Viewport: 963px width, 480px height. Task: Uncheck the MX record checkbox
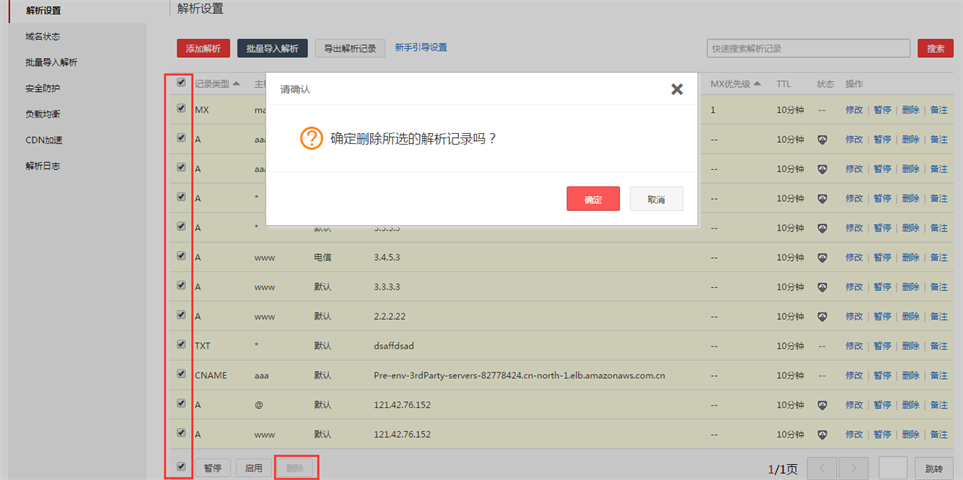pyautogui.click(x=181, y=108)
